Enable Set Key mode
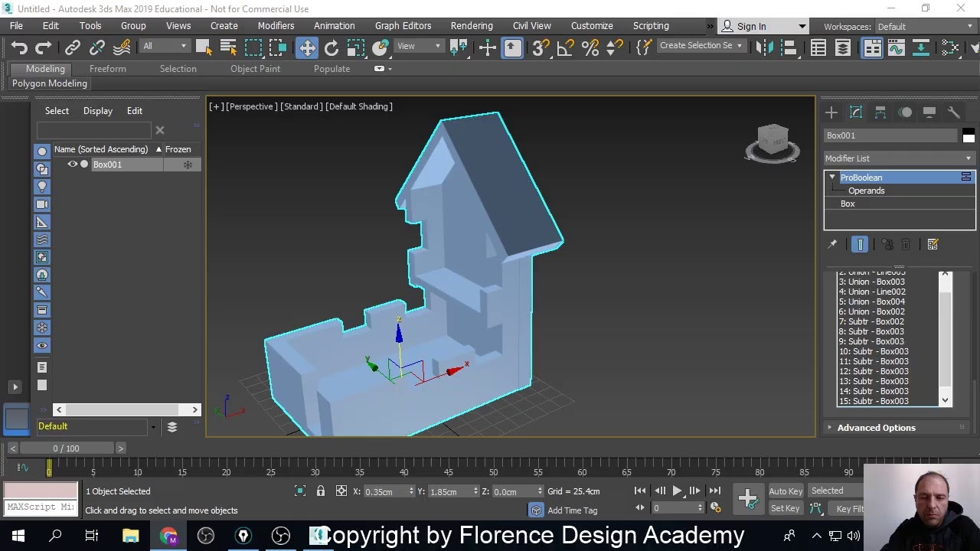 click(x=785, y=509)
